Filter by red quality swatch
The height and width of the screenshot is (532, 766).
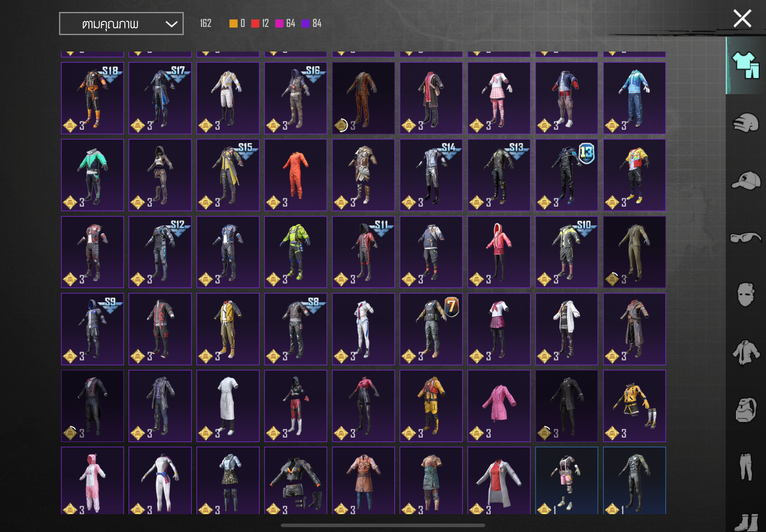click(x=255, y=23)
